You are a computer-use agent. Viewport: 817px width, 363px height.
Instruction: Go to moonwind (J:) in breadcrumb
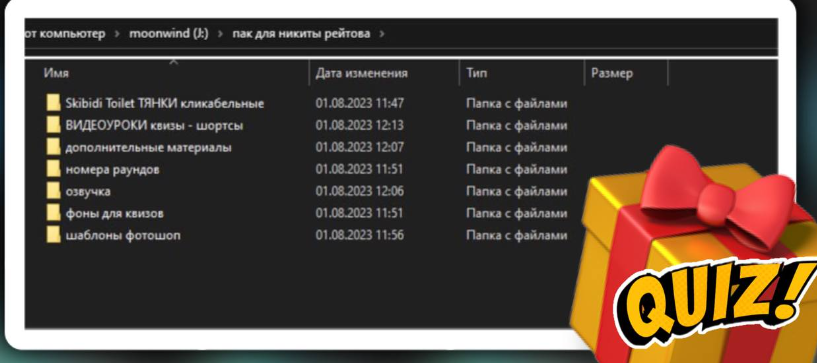[x=169, y=34]
